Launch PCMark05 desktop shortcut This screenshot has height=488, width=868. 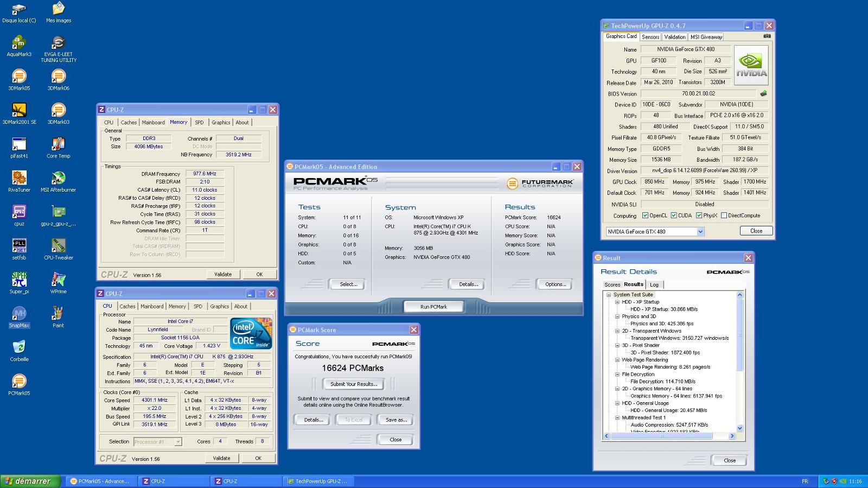(19, 385)
